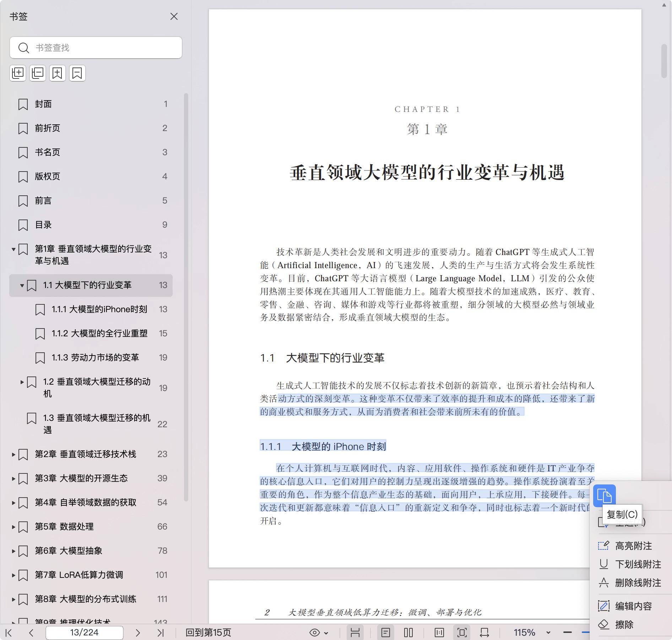672x640 pixels.
Task: Open the 115% zoom level dropdown
Action: pyautogui.click(x=548, y=633)
